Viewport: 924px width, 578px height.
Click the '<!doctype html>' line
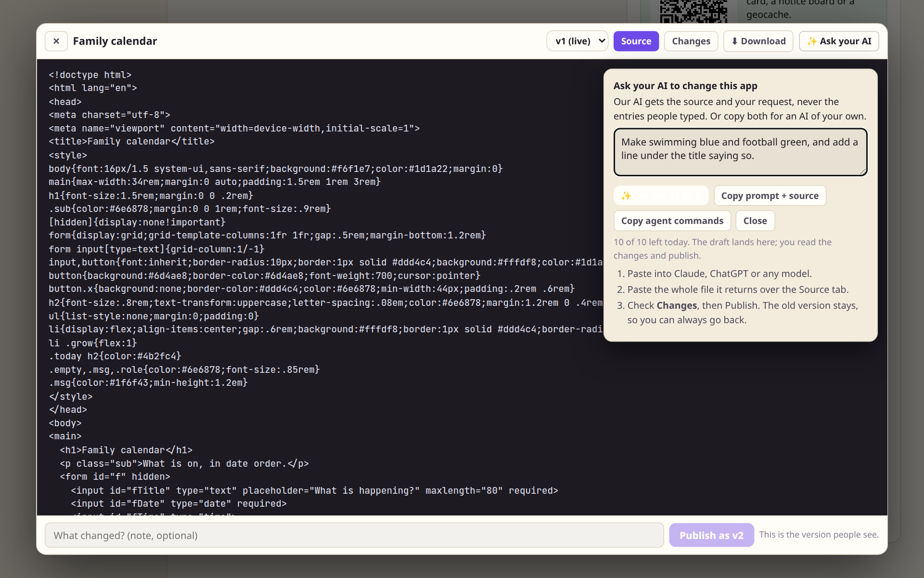[x=90, y=75]
